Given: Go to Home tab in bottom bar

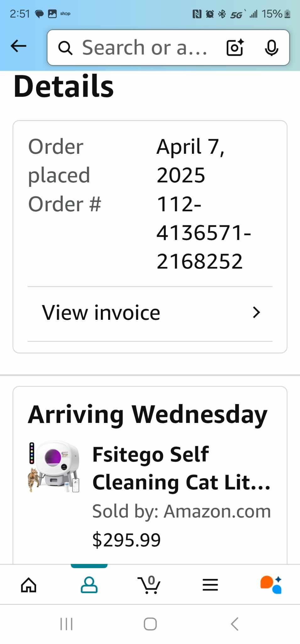Looking at the screenshot, I should tap(29, 585).
